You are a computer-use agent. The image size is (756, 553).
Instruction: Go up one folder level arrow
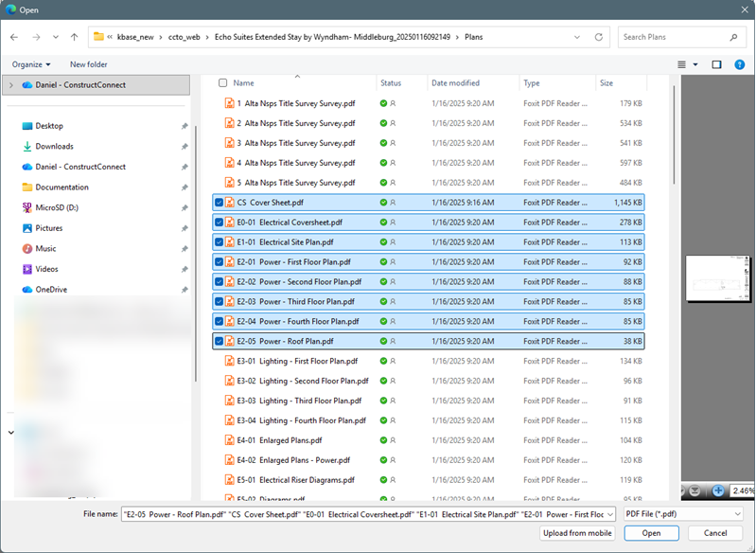click(x=74, y=37)
